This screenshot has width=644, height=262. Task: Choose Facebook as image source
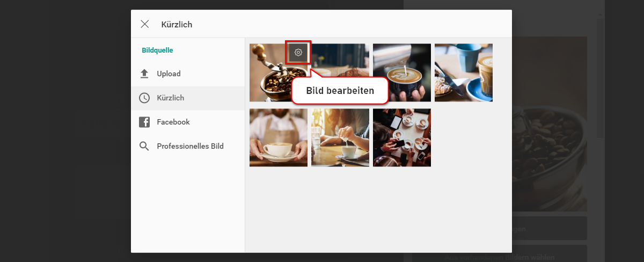click(188, 122)
